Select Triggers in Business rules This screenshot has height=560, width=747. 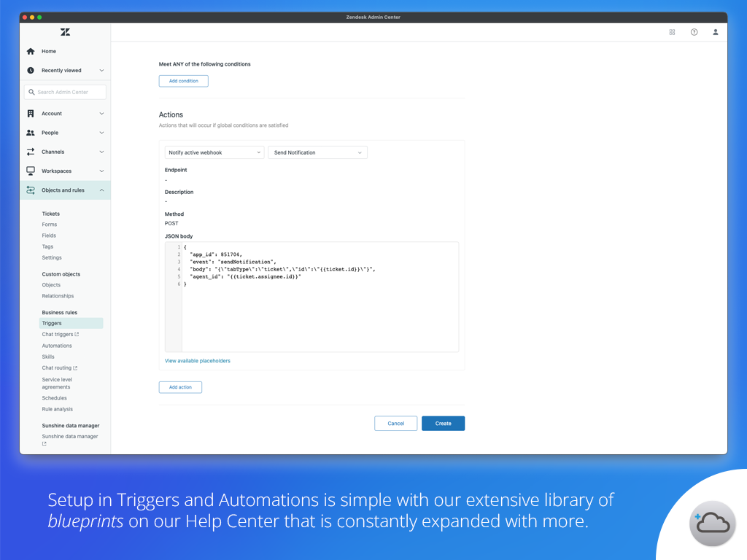tap(52, 323)
